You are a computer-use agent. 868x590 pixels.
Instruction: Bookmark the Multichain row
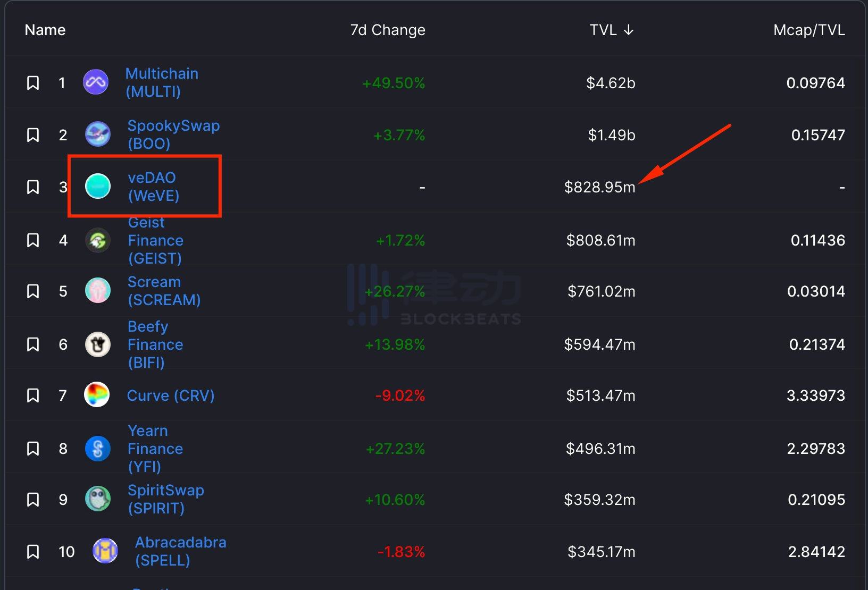coord(33,83)
